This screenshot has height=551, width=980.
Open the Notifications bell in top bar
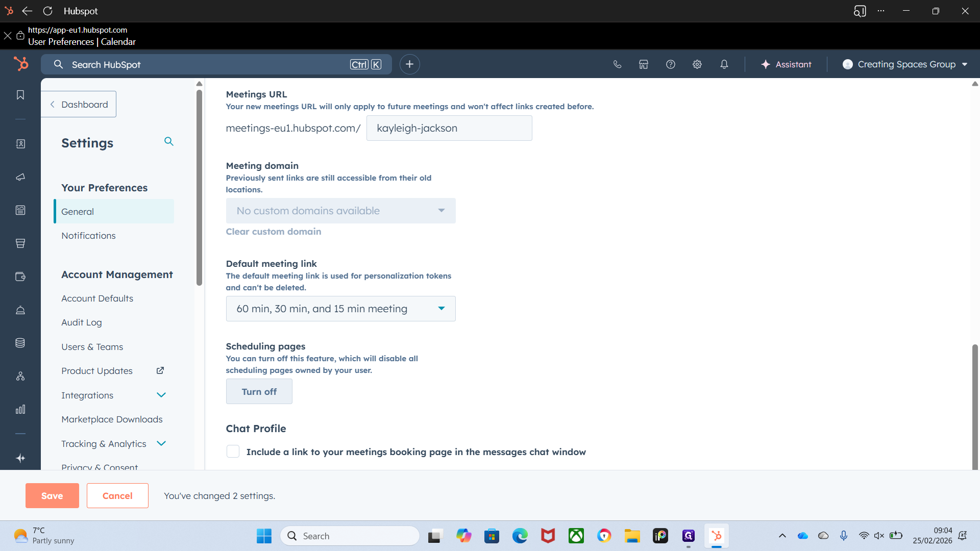click(724, 64)
